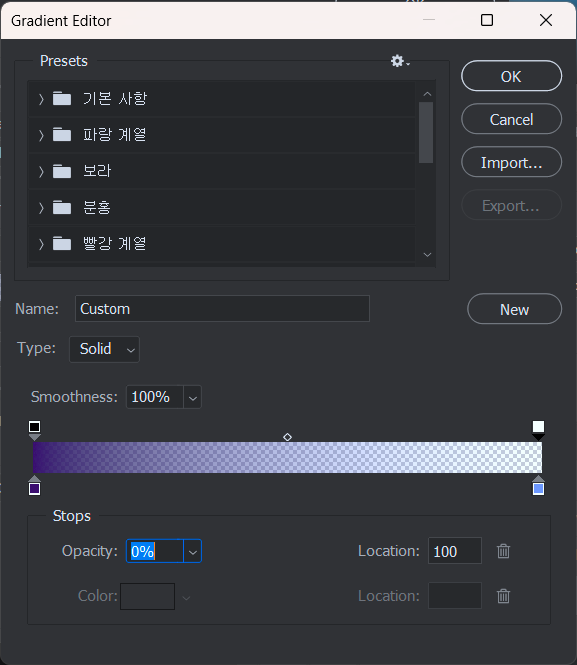The width and height of the screenshot is (577, 665).
Task: Open the Smoothness dropdown arrow
Action: [192, 397]
